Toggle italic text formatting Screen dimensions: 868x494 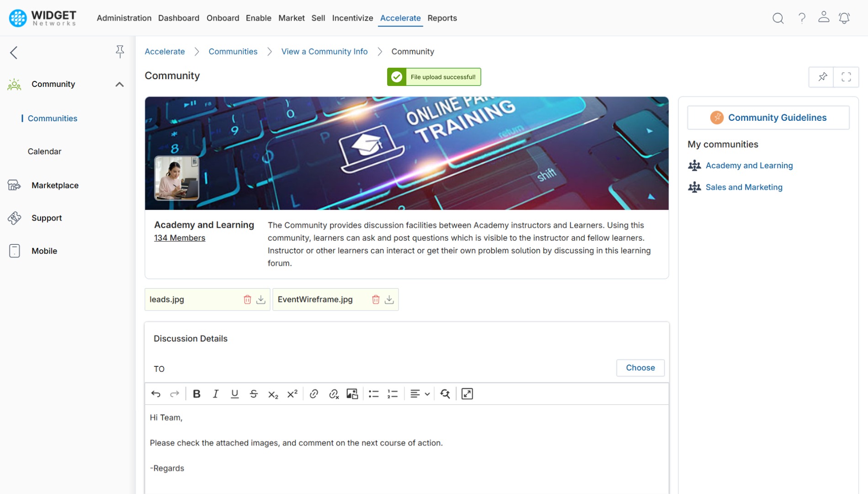tap(215, 394)
